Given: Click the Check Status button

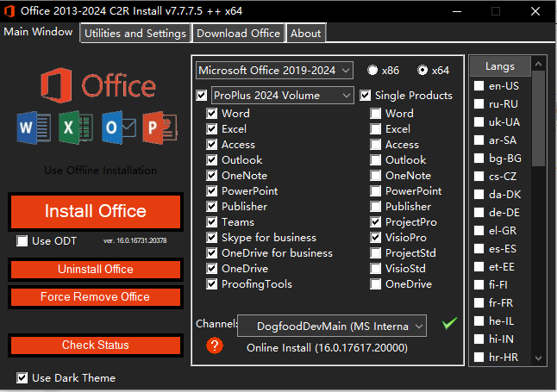Looking at the screenshot, I should point(96,345).
